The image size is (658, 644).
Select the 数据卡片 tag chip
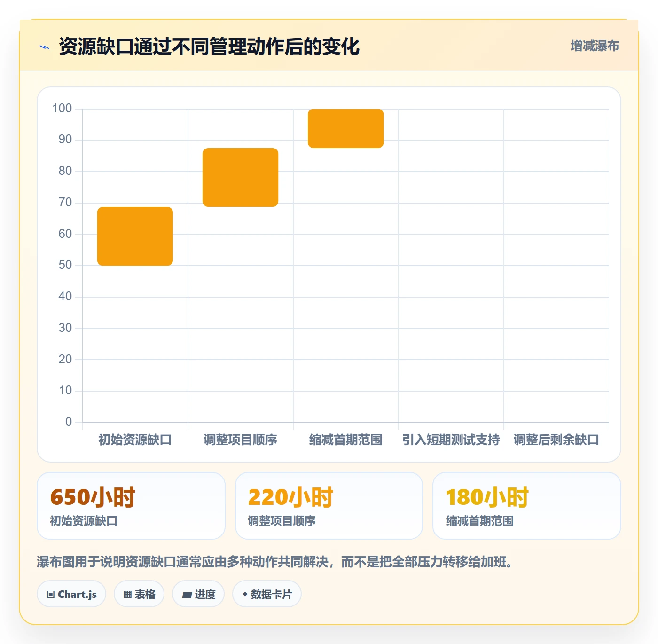[267, 594]
